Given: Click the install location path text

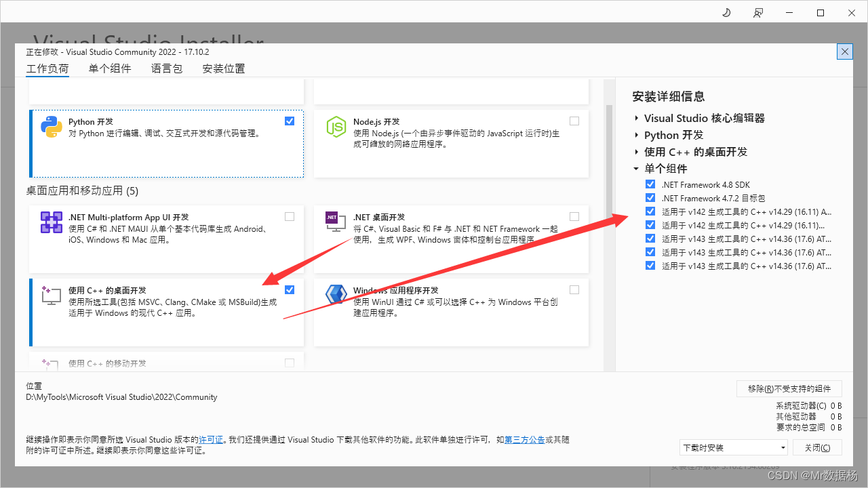Looking at the screenshot, I should 122,397.
